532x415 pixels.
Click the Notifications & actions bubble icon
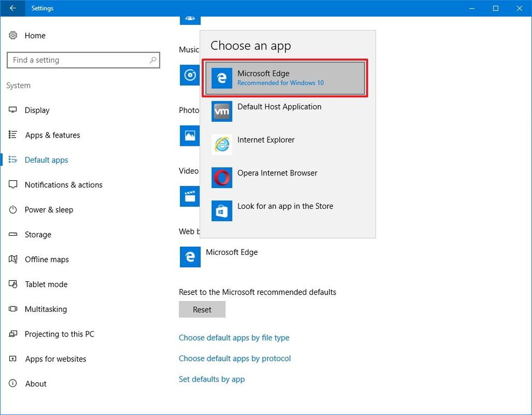[13, 185]
